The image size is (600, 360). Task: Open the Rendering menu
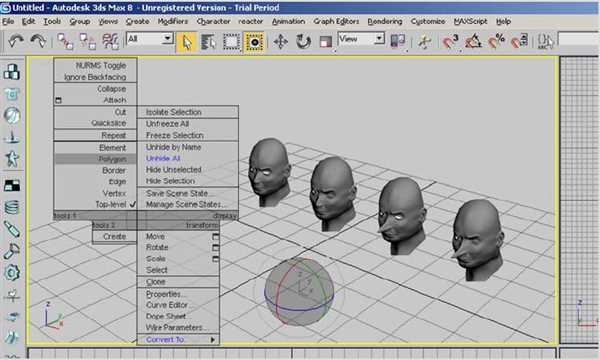point(385,21)
